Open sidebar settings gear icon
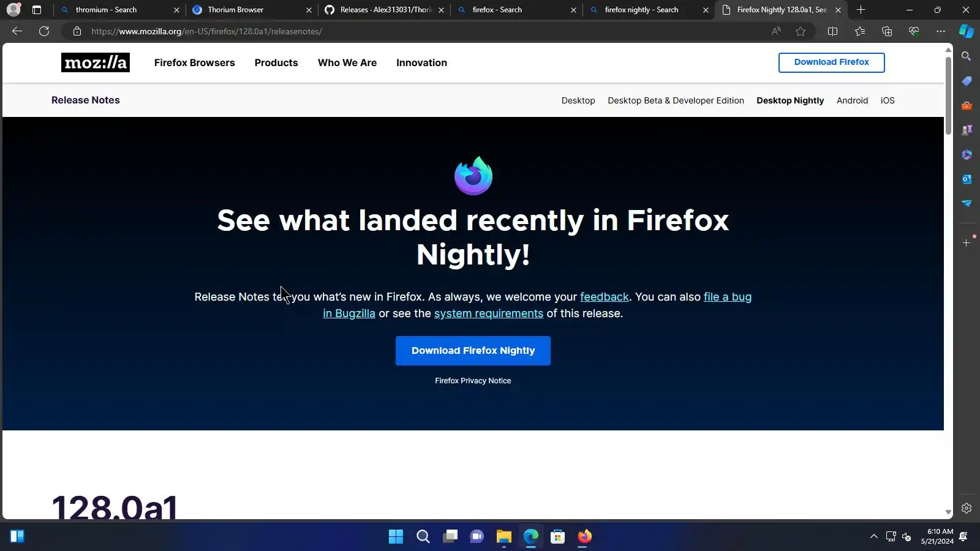 click(967, 508)
